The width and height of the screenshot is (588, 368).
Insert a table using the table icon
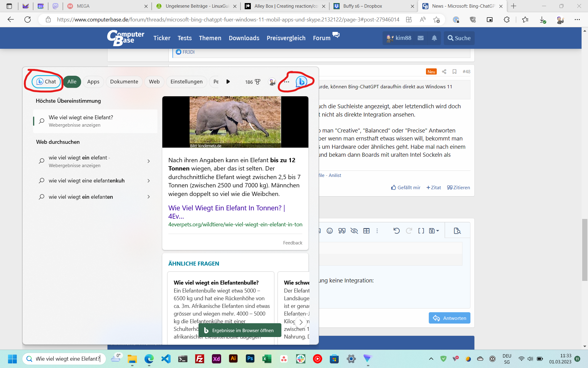coord(366,231)
